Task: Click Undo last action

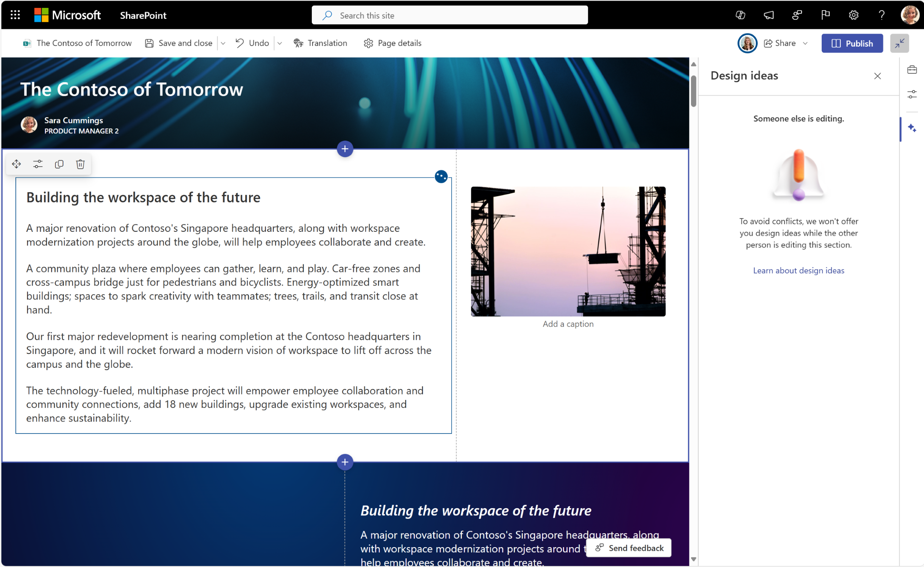Action: pyautogui.click(x=254, y=43)
